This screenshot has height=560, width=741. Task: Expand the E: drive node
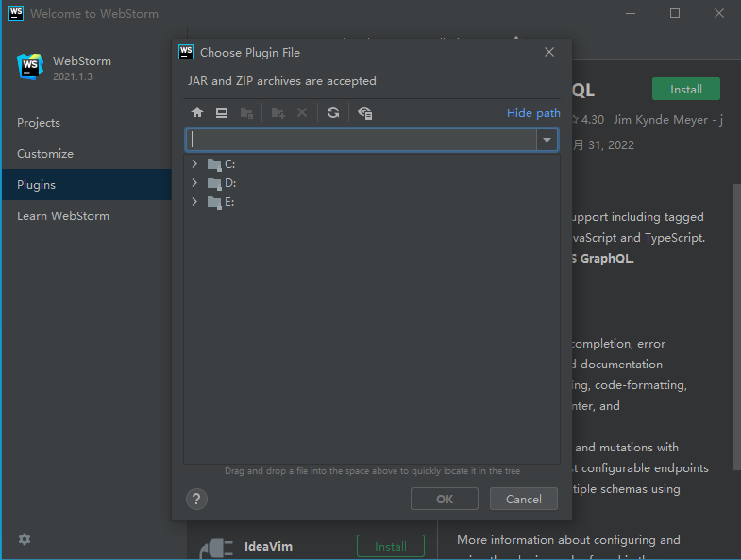[x=194, y=201]
